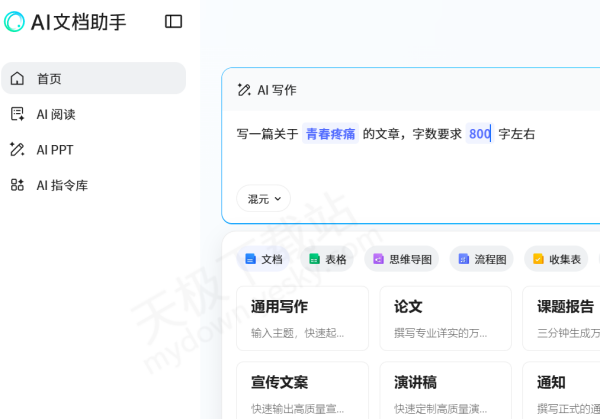Click the AI 指令库 grid icon
Screen dimensions: 600x419
coord(17,185)
